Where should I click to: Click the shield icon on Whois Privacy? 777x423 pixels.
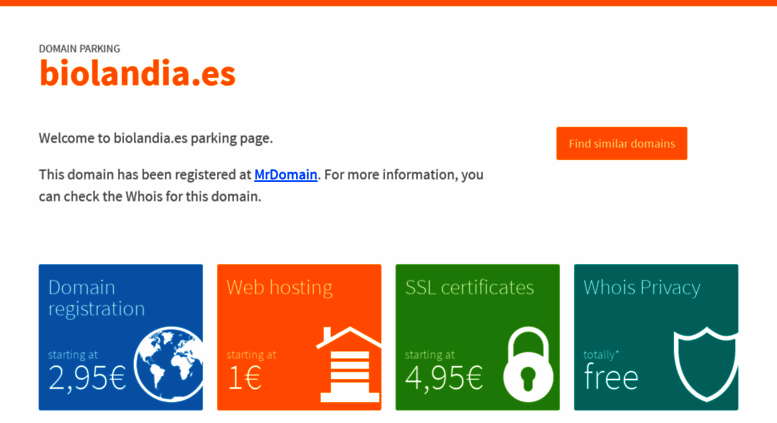[x=706, y=364]
